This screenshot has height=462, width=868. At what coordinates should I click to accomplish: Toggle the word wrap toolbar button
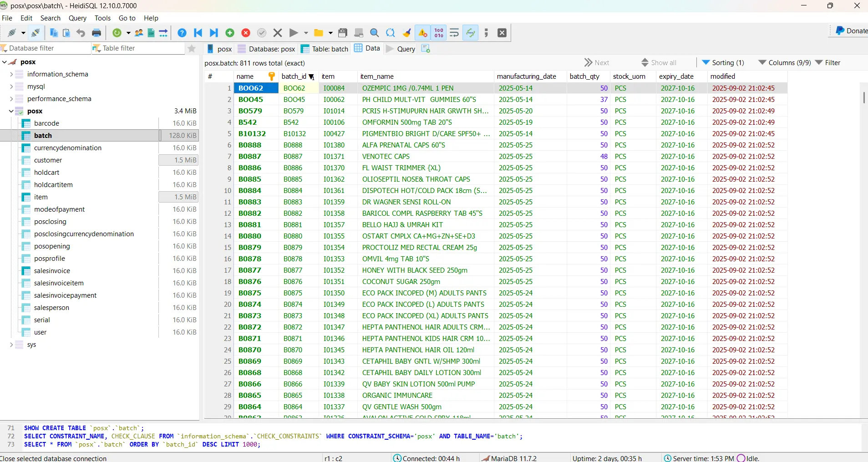454,33
